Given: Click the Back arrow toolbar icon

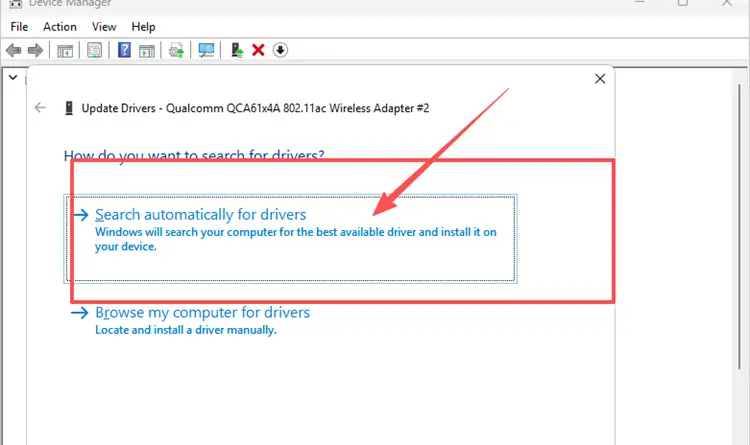Looking at the screenshot, I should (x=13, y=50).
